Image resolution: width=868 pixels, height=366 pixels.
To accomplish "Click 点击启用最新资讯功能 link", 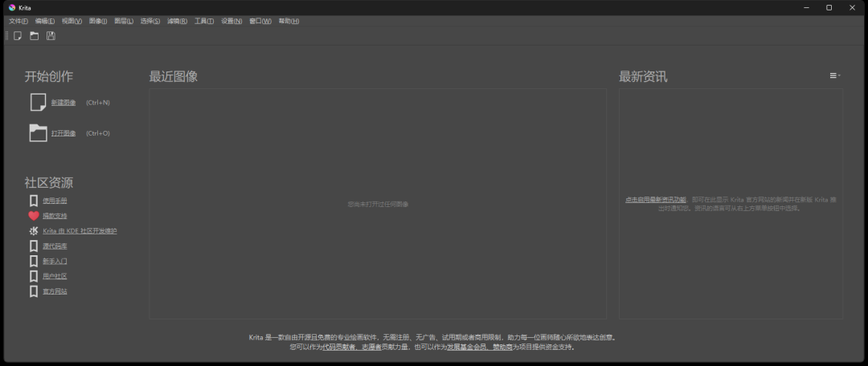I will (656, 200).
